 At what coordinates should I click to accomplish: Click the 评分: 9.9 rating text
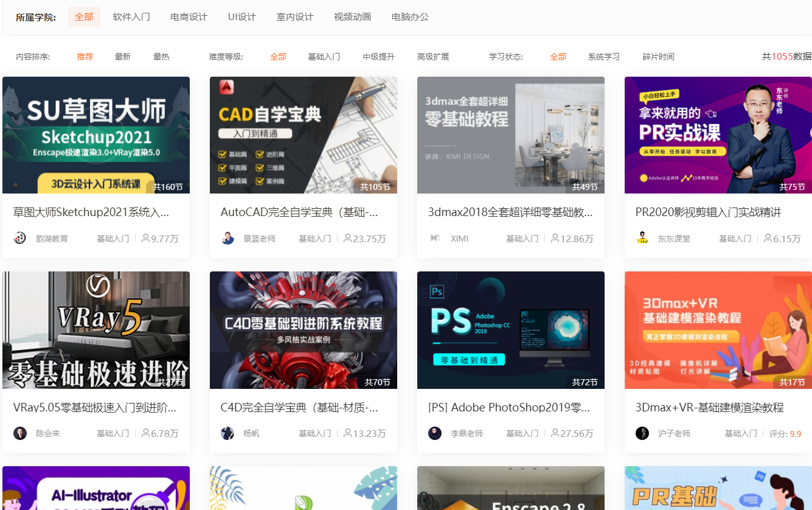[x=785, y=434]
